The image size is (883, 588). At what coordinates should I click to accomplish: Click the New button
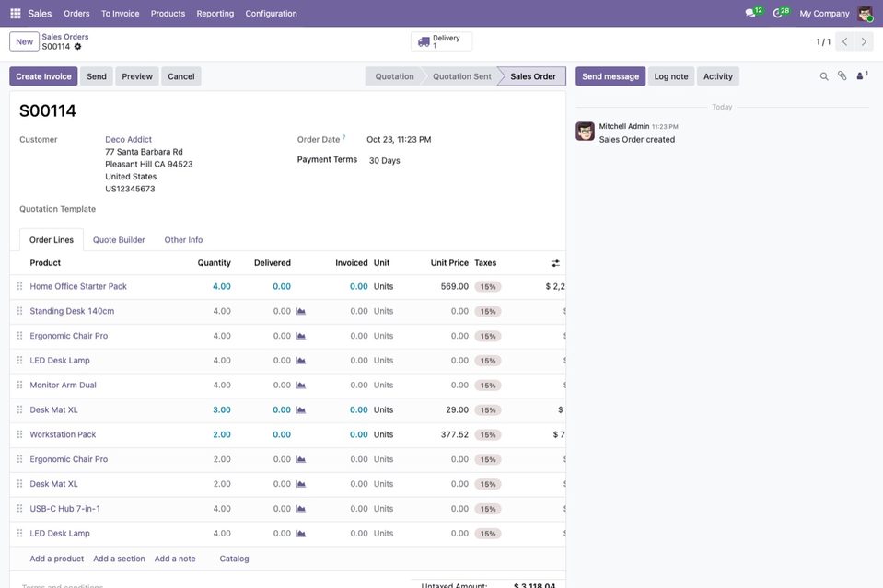[x=24, y=41]
